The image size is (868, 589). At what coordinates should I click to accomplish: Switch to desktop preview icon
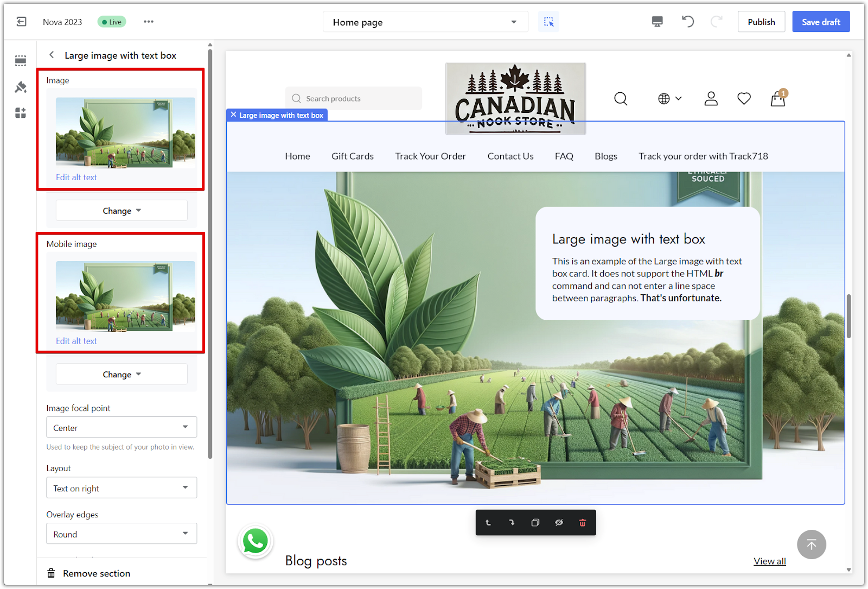coord(657,22)
